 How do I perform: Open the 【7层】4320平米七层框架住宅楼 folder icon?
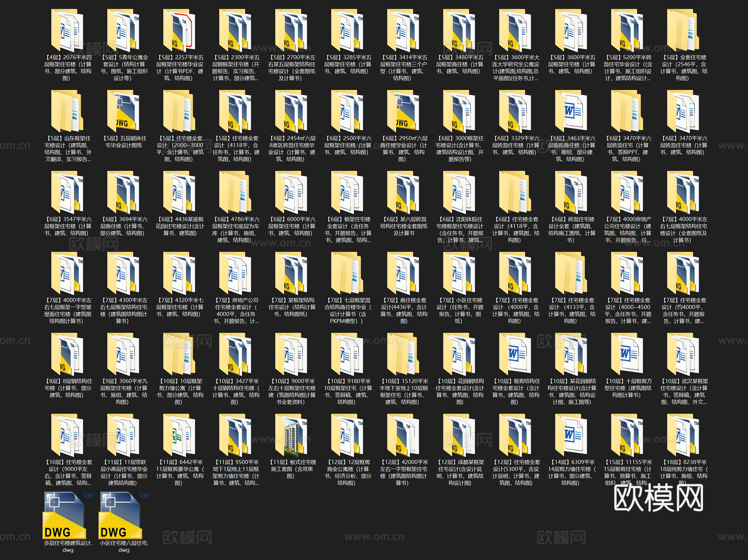tap(180, 274)
